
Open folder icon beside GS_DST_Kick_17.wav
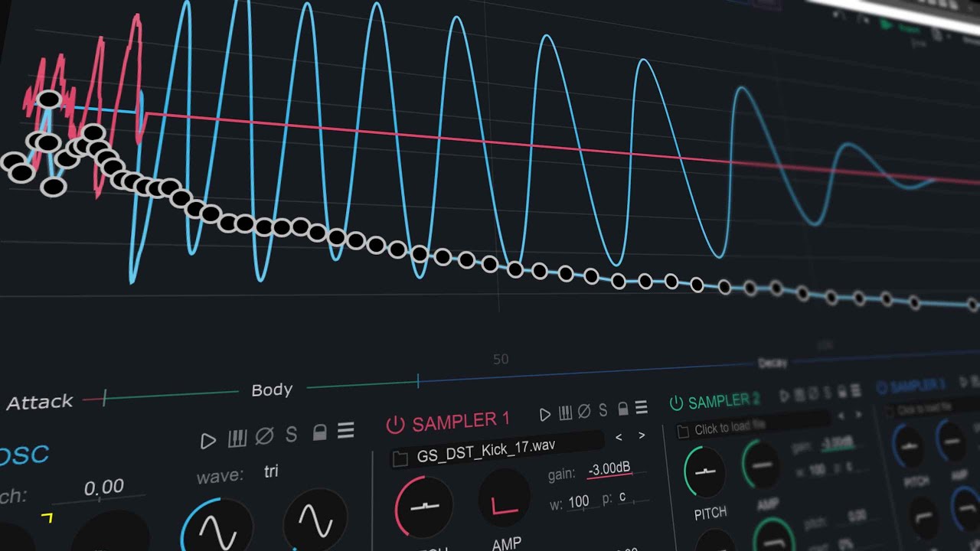point(399,458)
